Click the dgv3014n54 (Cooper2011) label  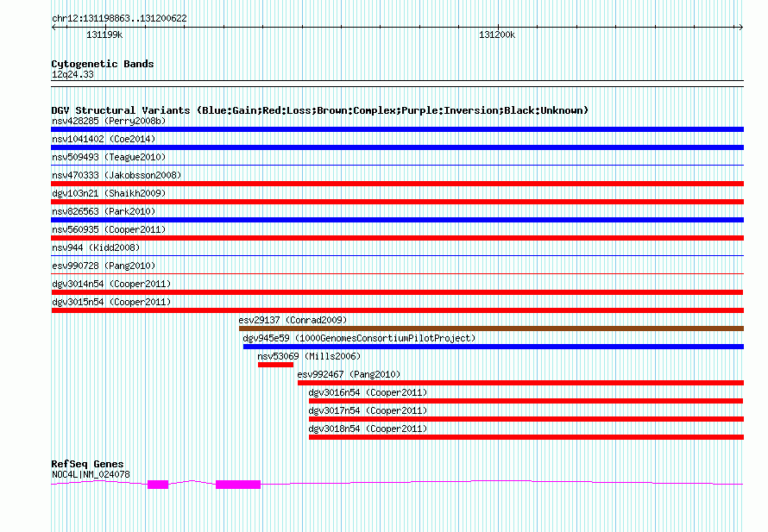coord(111,284)
